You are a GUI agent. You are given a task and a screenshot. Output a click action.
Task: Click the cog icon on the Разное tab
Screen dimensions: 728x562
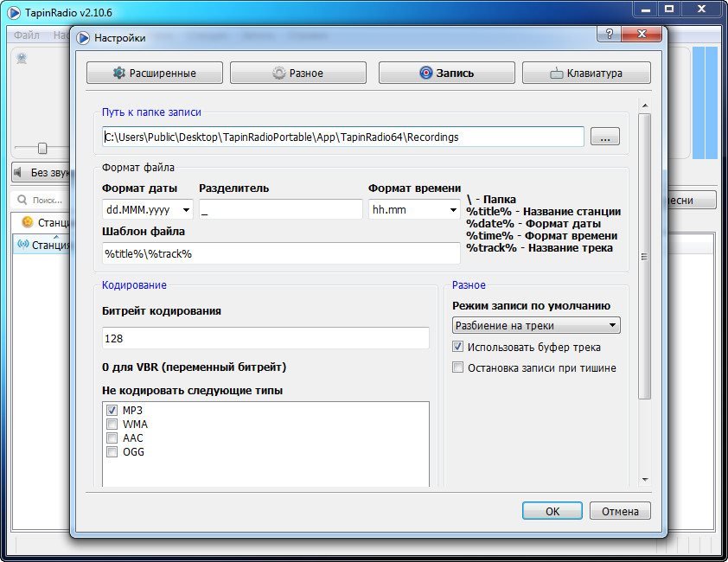[278, 73]
